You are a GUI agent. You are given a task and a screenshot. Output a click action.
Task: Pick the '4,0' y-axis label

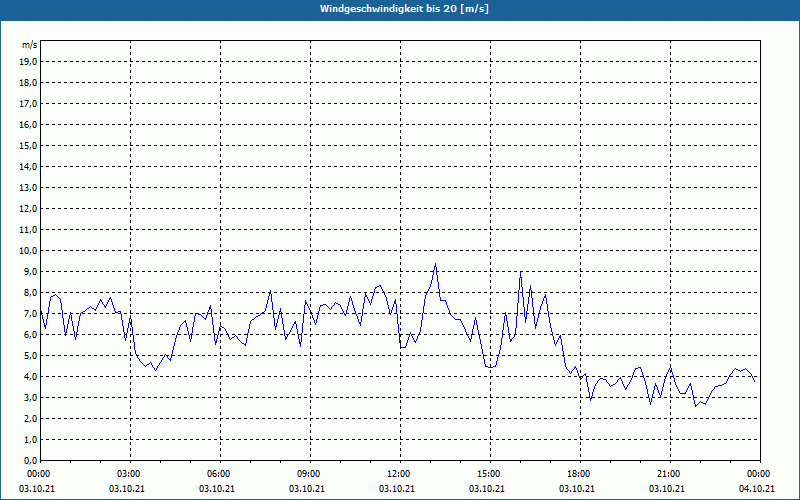click(30, 377)
